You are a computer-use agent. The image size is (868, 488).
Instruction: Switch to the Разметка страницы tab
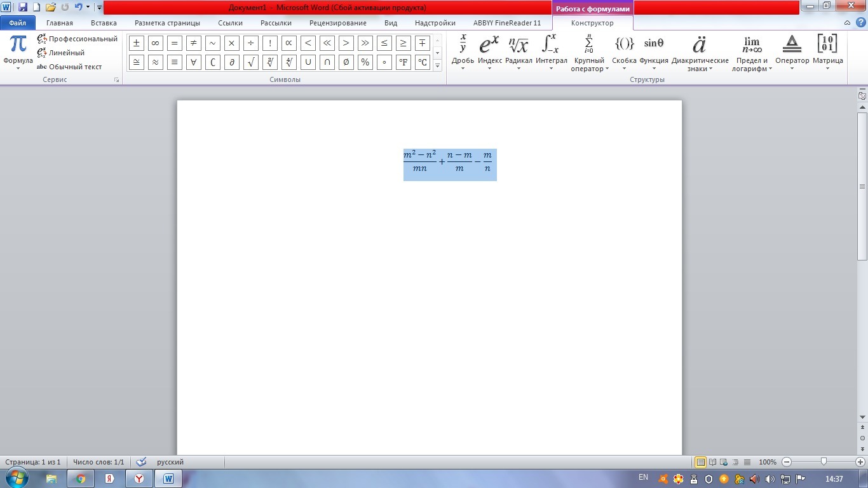pos(167,23)
